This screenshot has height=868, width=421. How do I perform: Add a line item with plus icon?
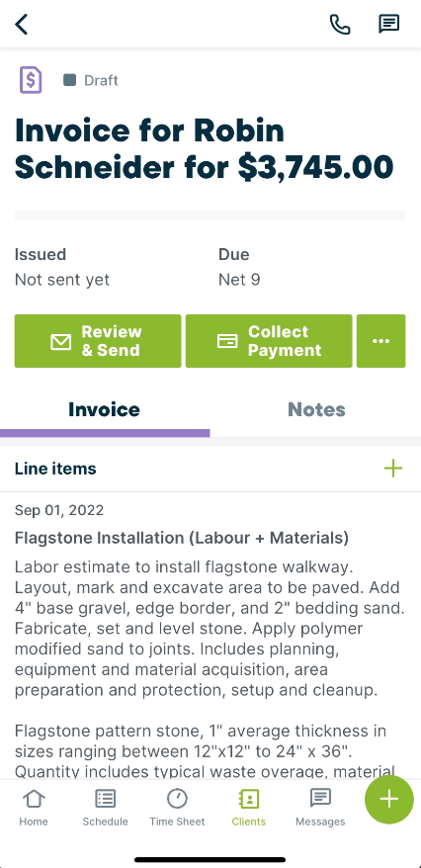[392, 469]
